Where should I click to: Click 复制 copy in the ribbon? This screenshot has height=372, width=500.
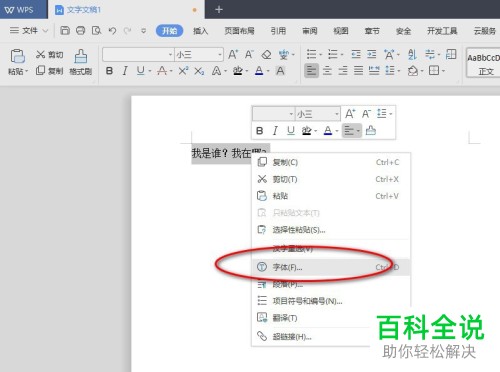point(49,71)
